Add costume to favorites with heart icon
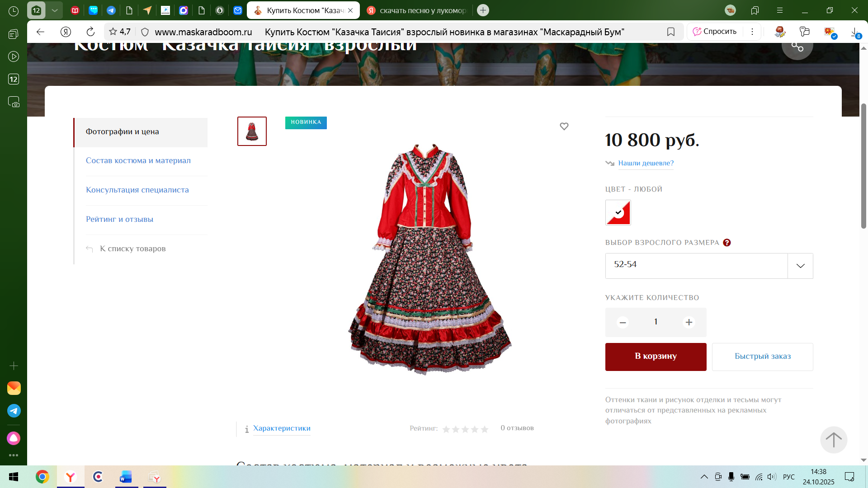The width and height of the screenshot is (868, 488). [564, 127]
